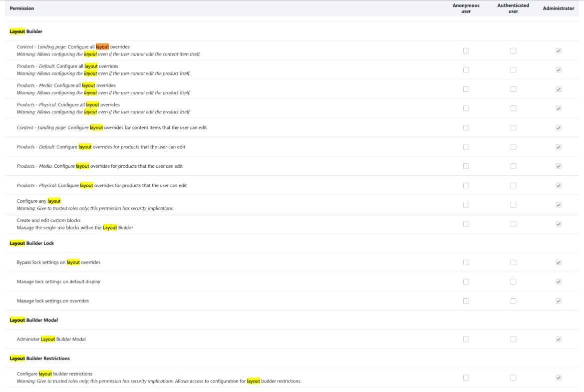Click the "Permission" column header

click(x=21, y=8)
